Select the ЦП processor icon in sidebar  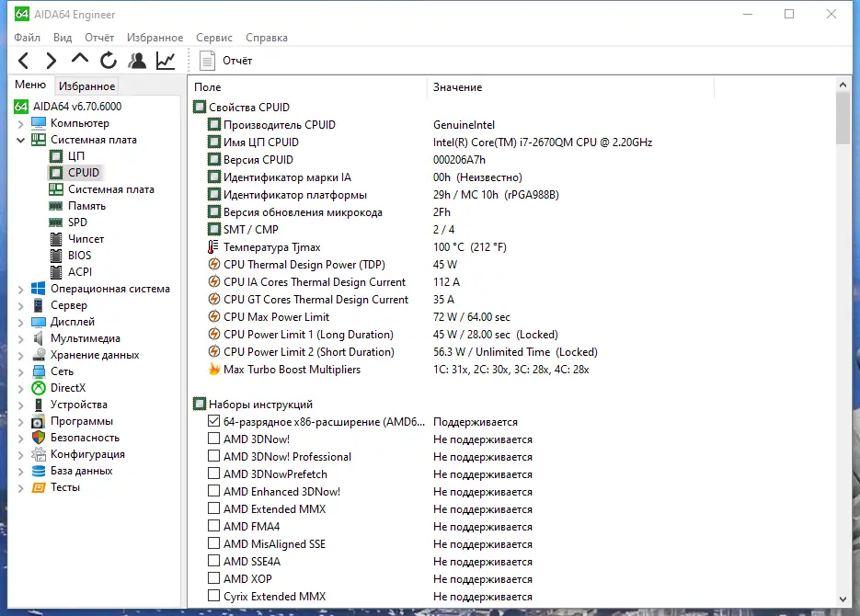pyautogui.click(x=57, y=155)
